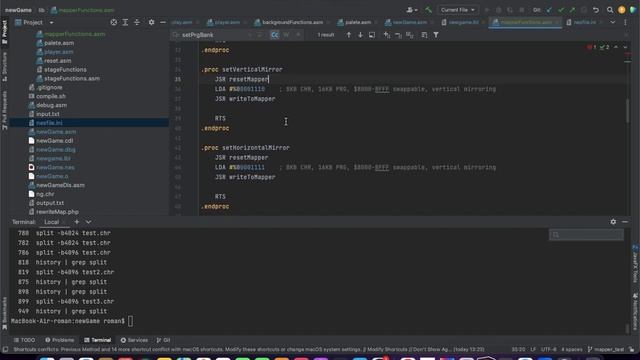Select newGame.cdl in project tree

55,141
